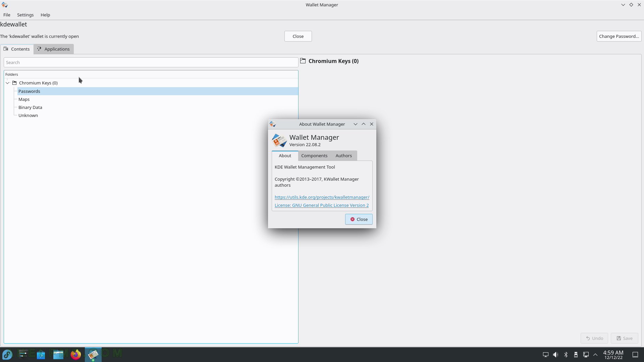Close the About Wallet Manager dialog
The width and height of the screenshot is (644, 362).
359,219
